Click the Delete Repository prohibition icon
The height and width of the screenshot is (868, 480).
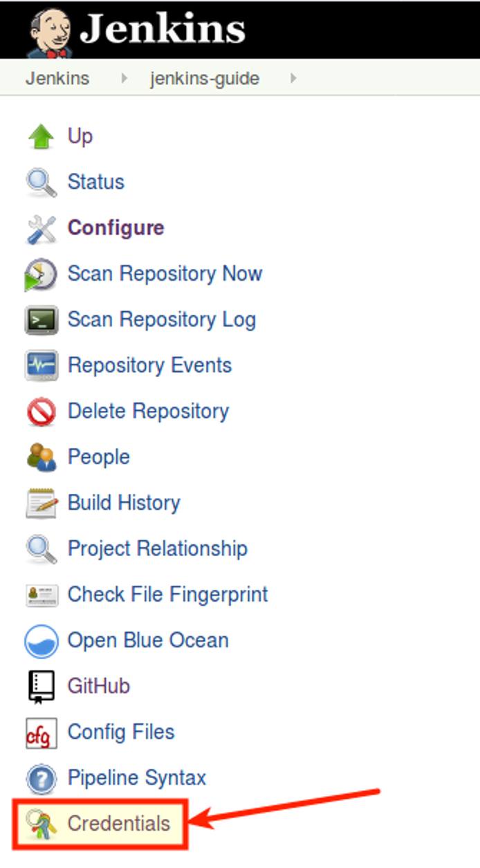pos(43,411)
